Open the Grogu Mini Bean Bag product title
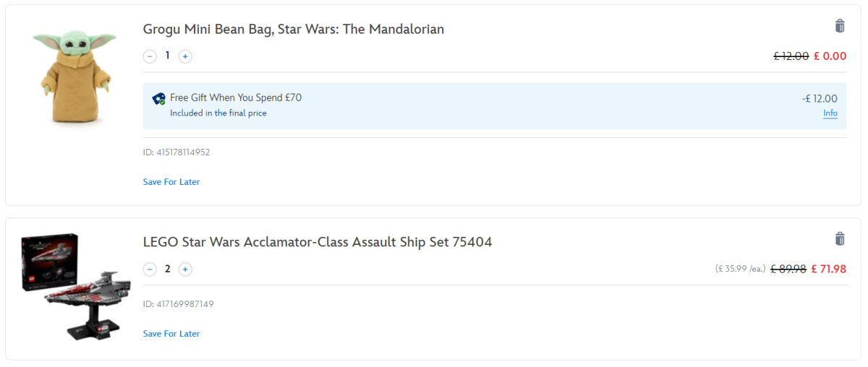 [x=293, y=30]
